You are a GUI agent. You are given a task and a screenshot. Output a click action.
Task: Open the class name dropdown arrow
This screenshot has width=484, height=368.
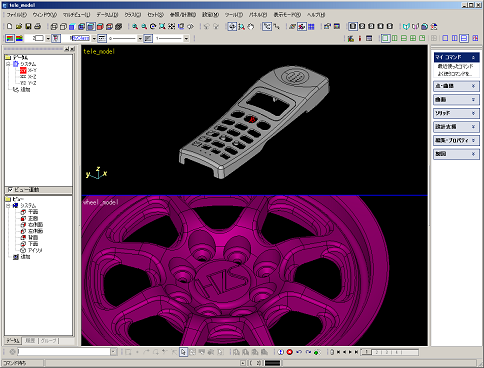point(94,39)
